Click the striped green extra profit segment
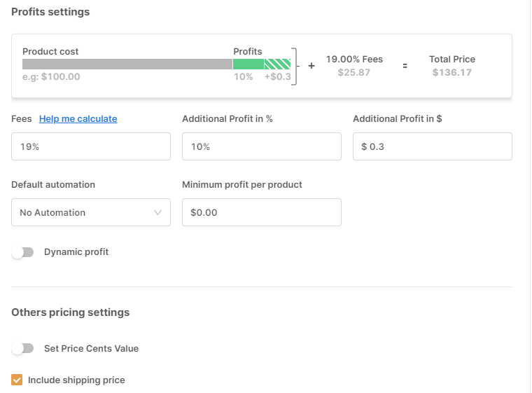 coord(277,64)
